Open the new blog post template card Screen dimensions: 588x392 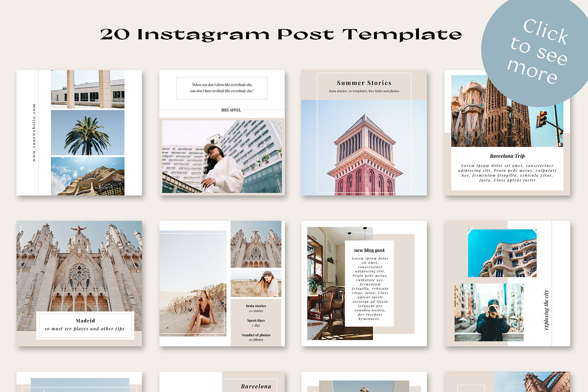tap(364, 283)
